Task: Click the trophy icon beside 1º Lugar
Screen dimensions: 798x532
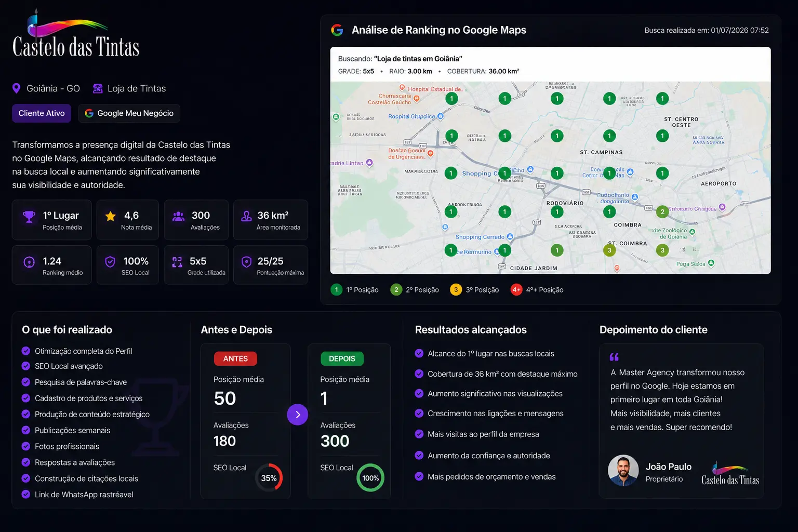Action: 29,216
